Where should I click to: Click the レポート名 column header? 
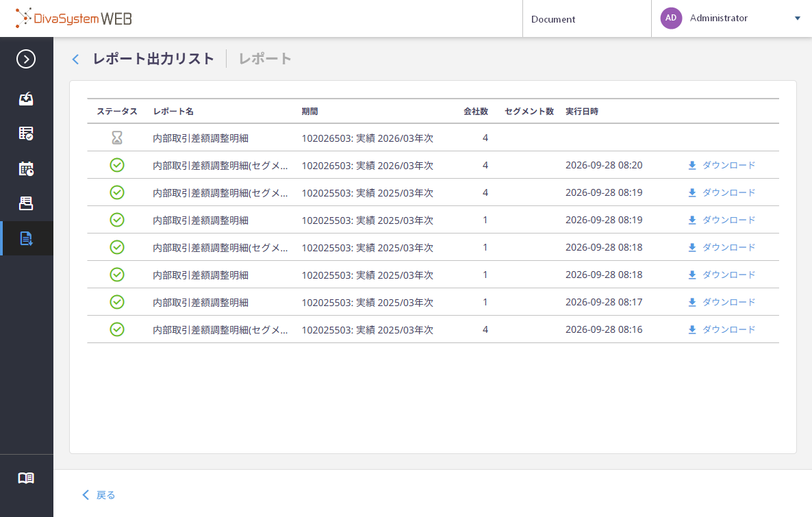(173, 112)
